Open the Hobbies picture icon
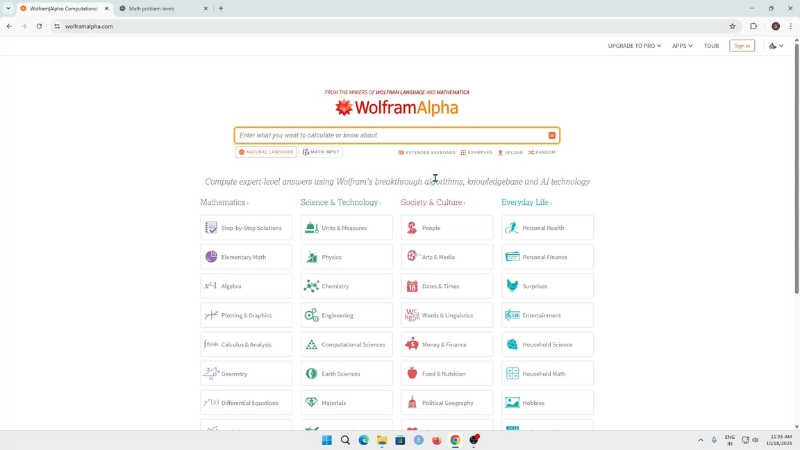The width and height of the screenshot is (800, 450). point(512,403)
